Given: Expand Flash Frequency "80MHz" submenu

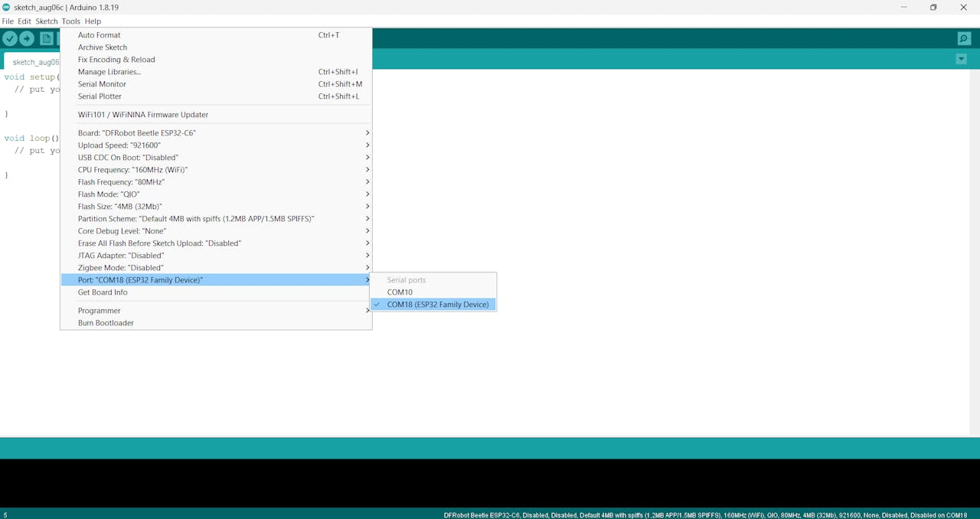Looking at the screenshot, I should [x=216, y=182].
